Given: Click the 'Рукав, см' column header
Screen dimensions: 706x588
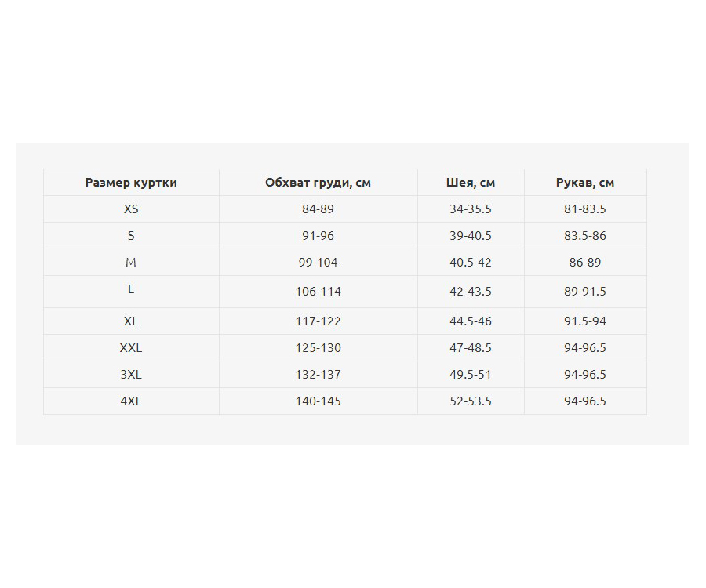Looking at the screenshot, I should tap(585, 183).
